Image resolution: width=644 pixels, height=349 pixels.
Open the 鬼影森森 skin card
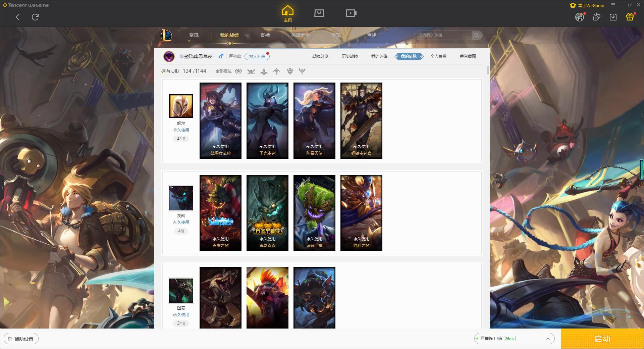[x=267, y=213]
